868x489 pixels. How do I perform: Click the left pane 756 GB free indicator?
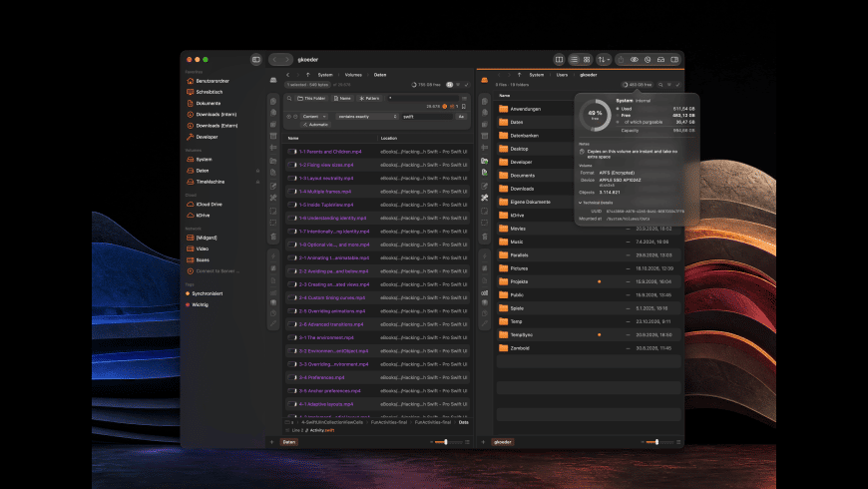click(426, 85)
